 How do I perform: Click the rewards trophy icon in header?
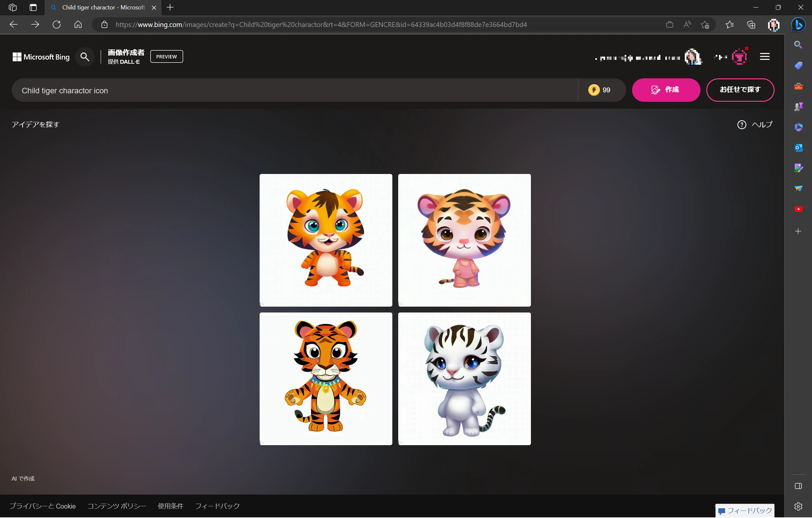[739, 57]
